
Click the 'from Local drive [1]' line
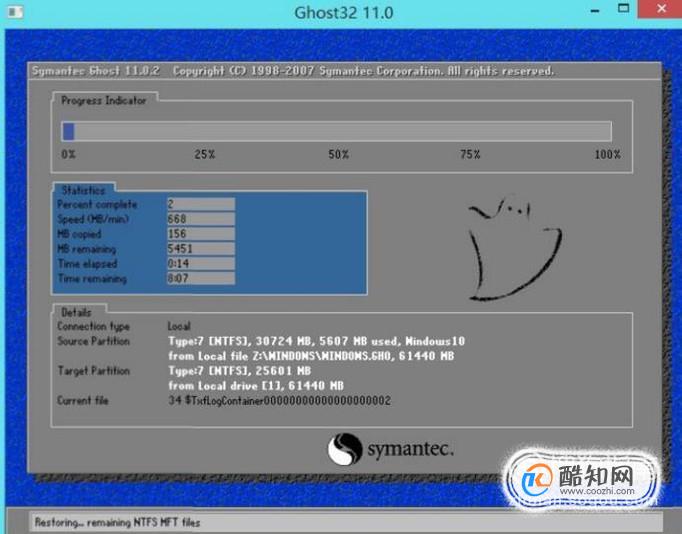(256, 385)
